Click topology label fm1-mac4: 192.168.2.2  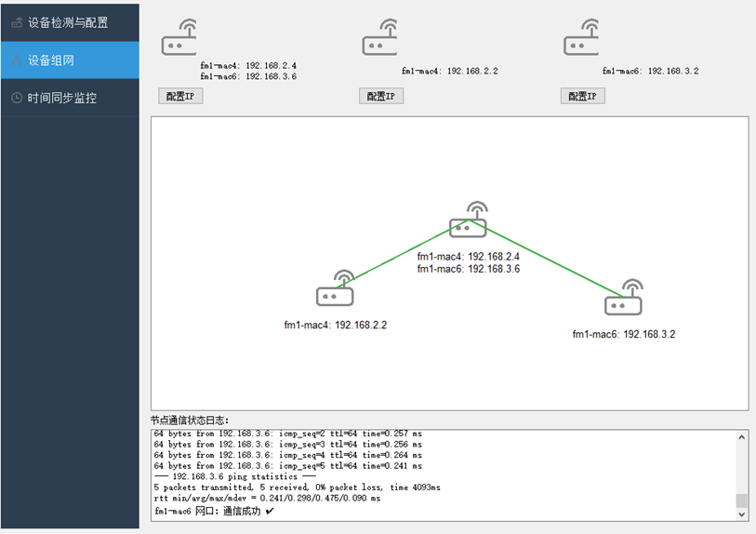tap(335, 325)
